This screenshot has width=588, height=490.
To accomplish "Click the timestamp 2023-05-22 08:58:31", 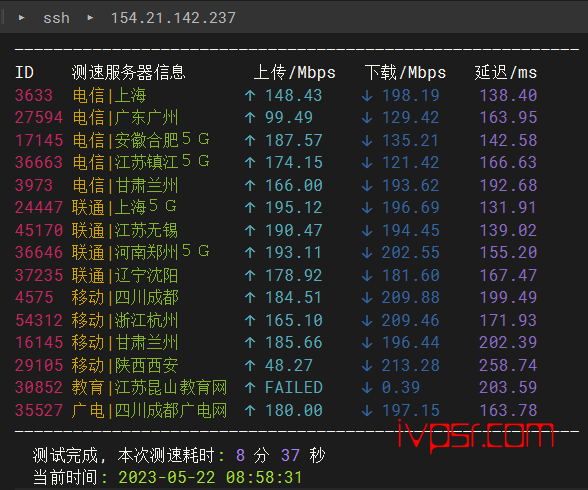I will tap(210, 478).
